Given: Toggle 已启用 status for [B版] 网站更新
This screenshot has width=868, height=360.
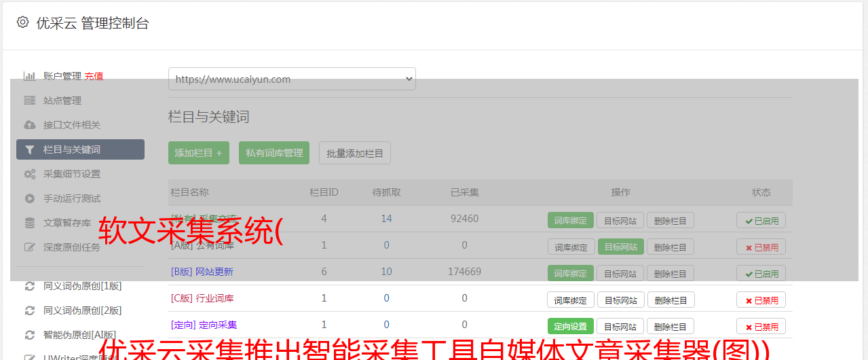Looking at the screenshot, I should (x=761, y=273).
